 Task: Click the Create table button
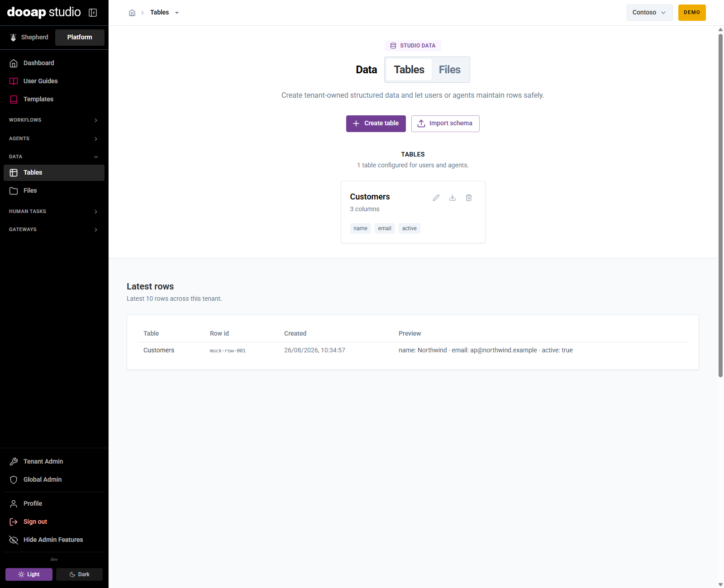click(376, 123)
